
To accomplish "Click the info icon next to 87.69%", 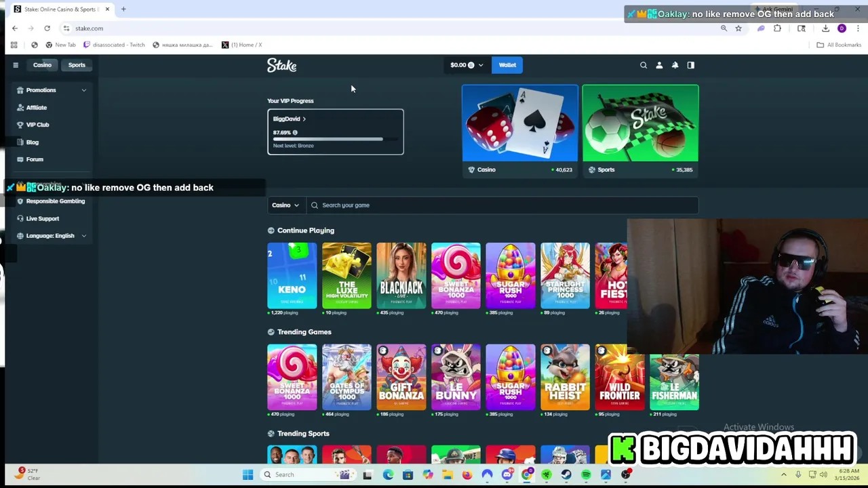I will 295,133.
